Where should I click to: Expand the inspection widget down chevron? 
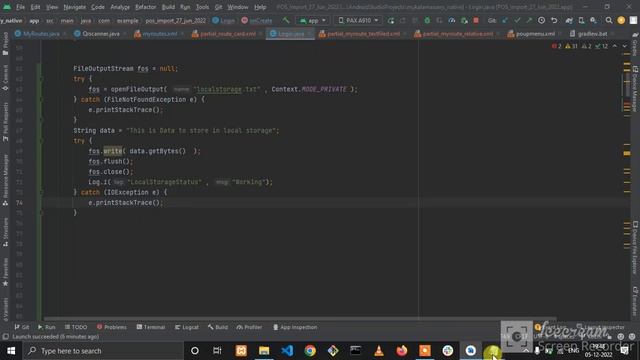click(x=624, y=46)
